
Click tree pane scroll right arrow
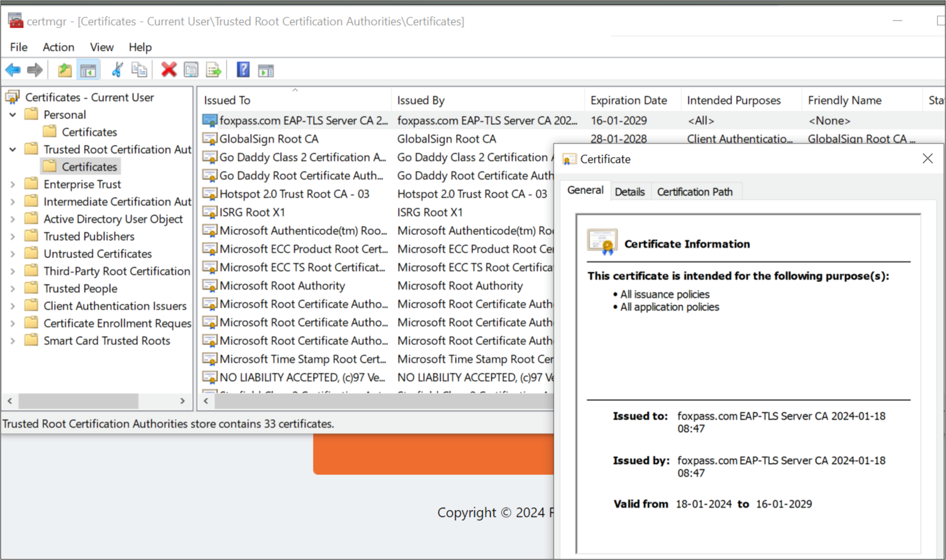coord(182,401)
